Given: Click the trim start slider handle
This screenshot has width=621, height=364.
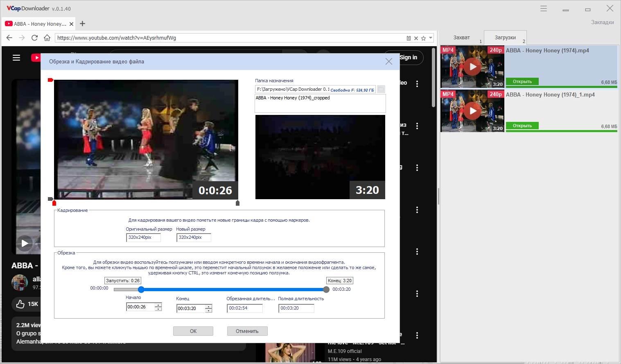Looking at the screenshot, I should (141, 290).
